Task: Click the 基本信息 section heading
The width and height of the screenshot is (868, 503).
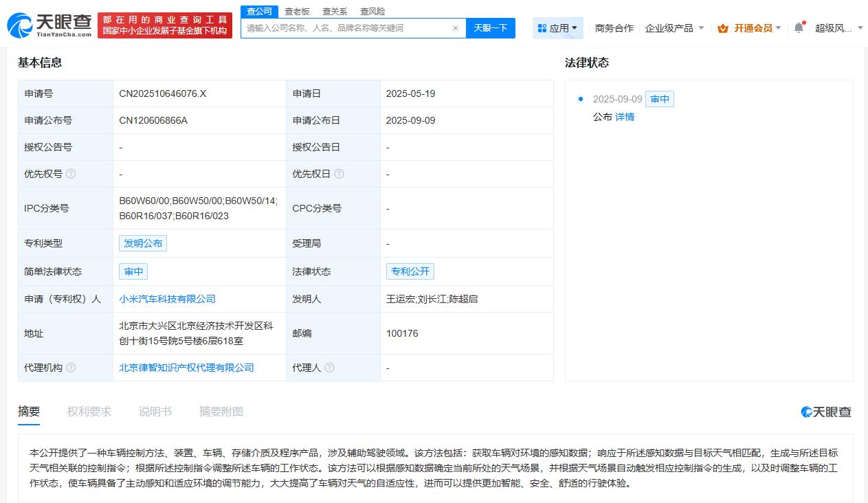Action: point(40,63)
